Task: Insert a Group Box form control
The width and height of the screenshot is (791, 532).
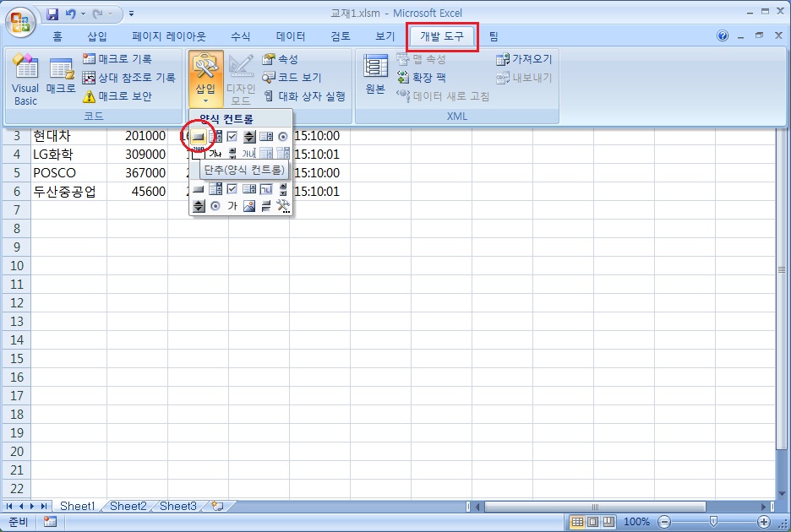Action: [200, 153]
